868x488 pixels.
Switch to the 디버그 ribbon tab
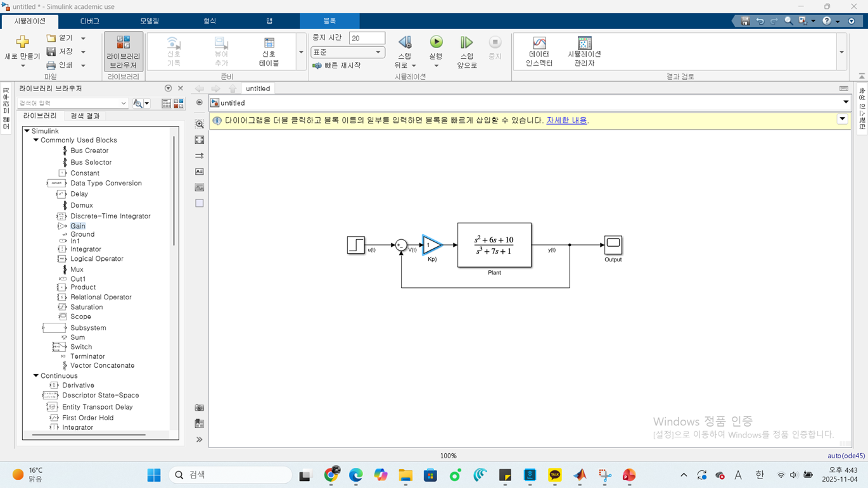90,21
